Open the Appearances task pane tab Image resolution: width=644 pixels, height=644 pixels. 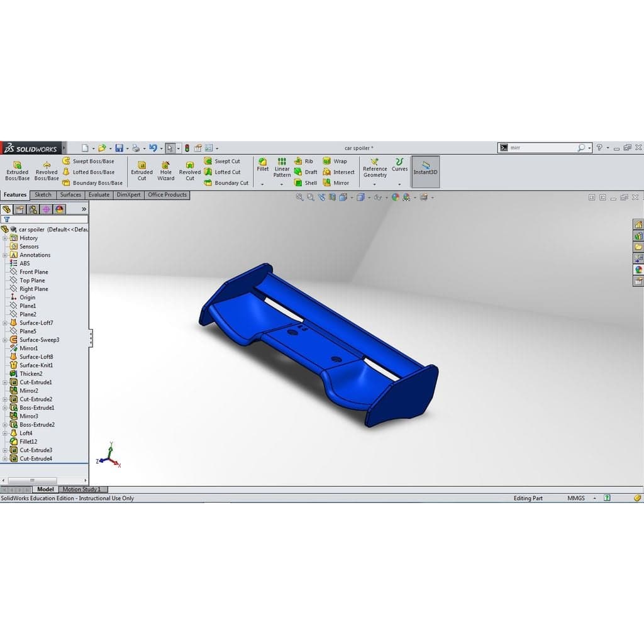tap(638, 270)
